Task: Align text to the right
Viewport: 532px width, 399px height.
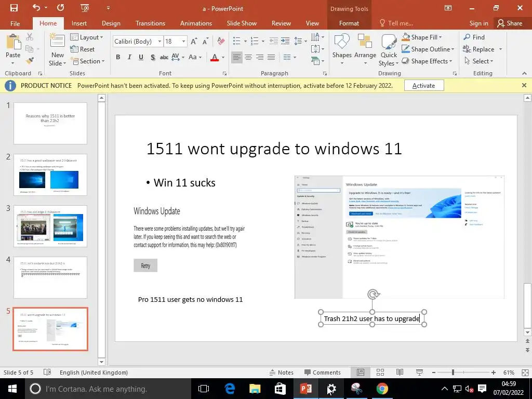Action: click(x=260, y=57)
